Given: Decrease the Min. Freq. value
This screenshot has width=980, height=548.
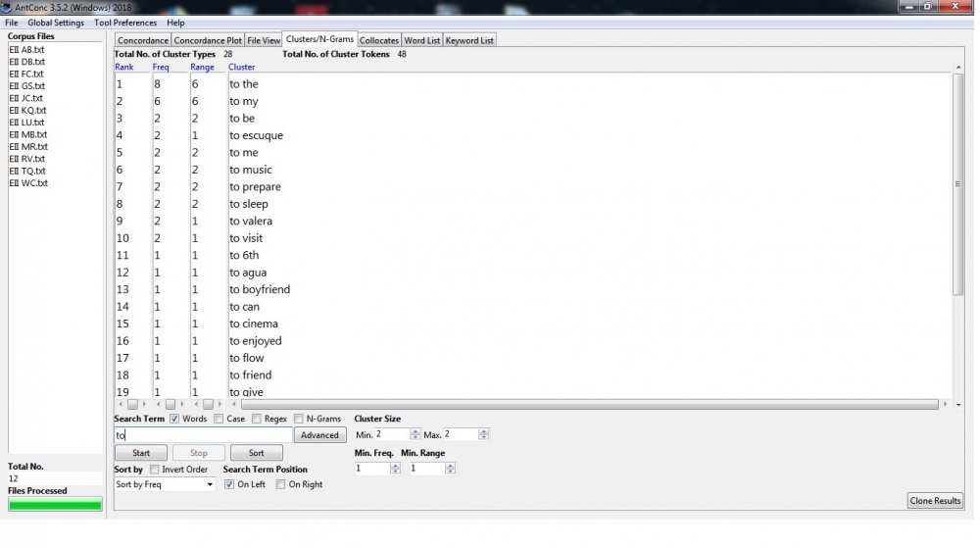Looking at the screenshot, I should [395, 472].
